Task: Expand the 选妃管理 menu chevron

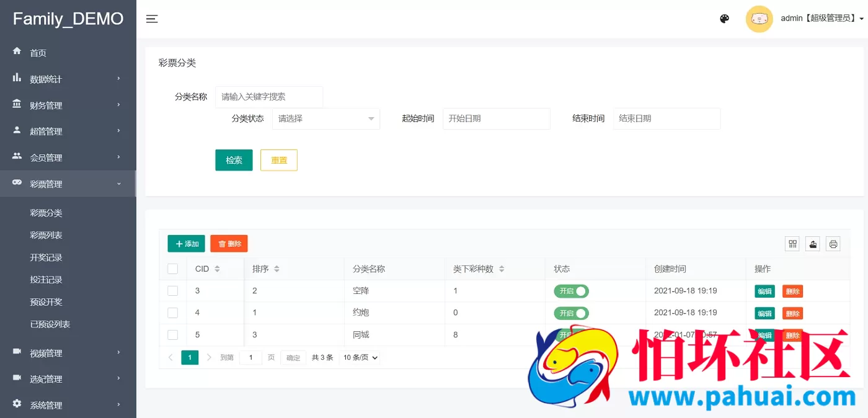Action: 118,378
